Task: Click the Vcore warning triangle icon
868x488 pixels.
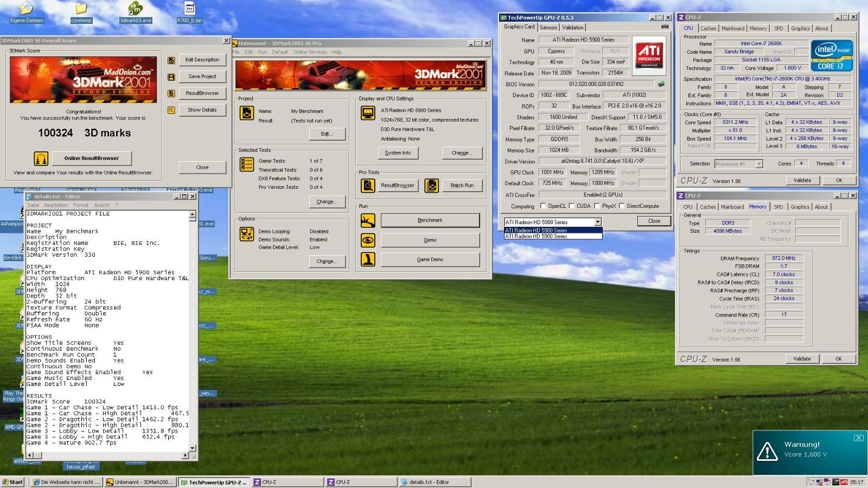Action: tap(767, 451)
